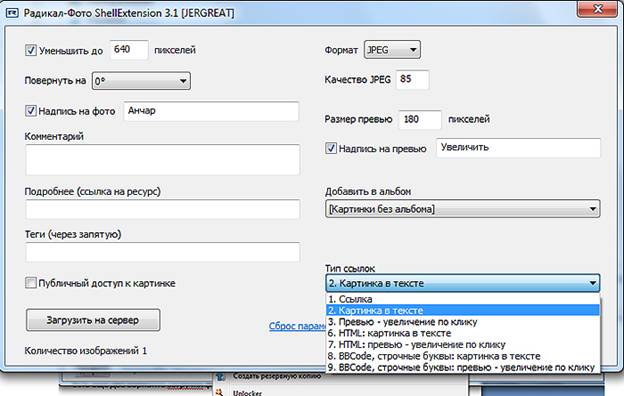Toggle the 'Уменьшить до' checkbox
624x396 pixels.
click(x=31, y=50)
